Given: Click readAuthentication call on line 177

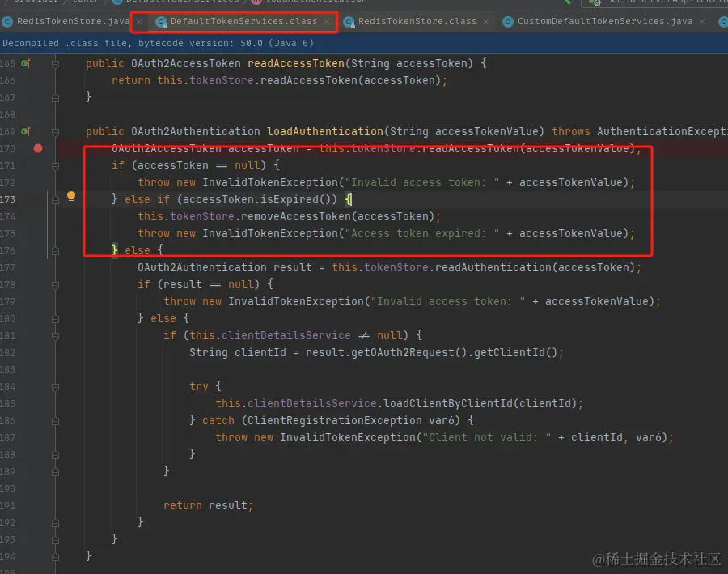Looking at the screenshot, I should [x=493, y=267].
